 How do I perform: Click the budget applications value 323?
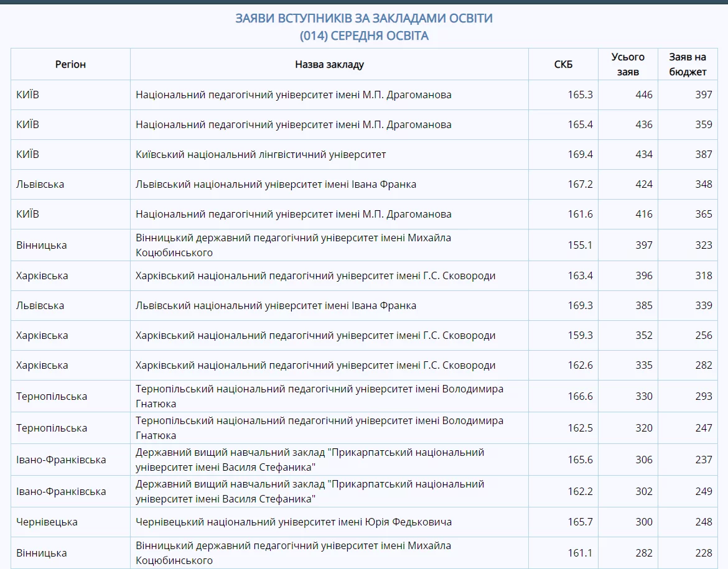point(704,245)
